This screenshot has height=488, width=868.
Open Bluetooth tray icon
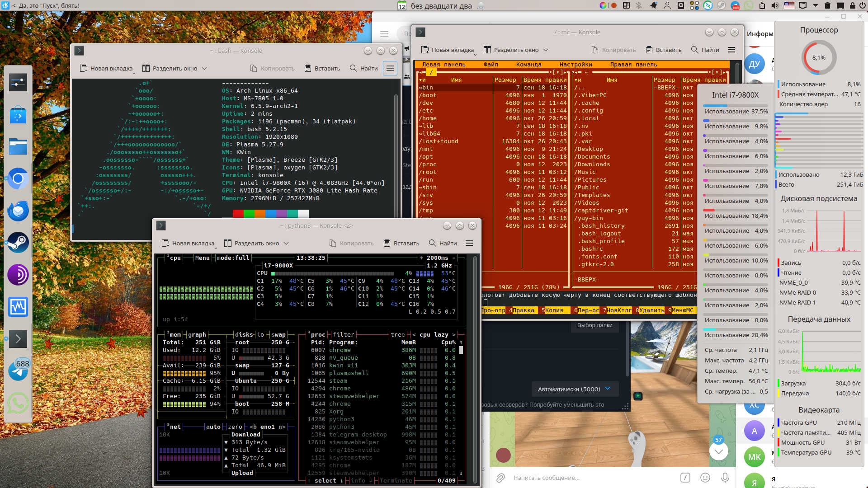(639, 5)
